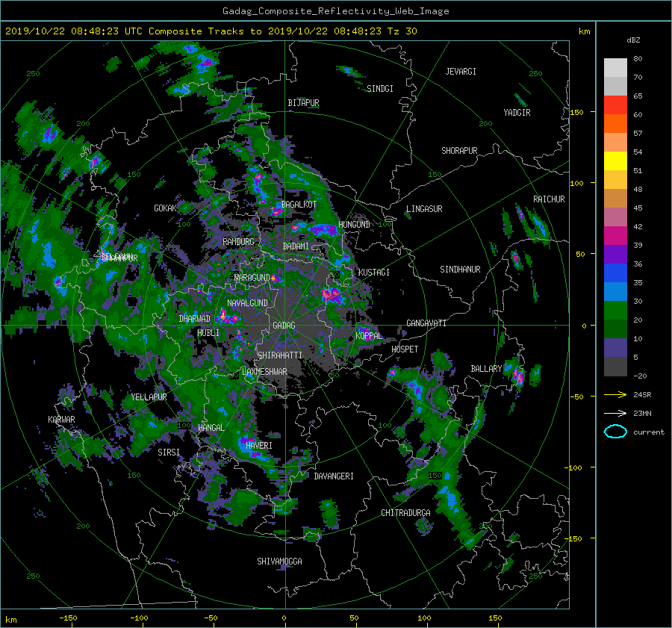
Task: Click the SHIRAHATTI city label
Action: 280,355
